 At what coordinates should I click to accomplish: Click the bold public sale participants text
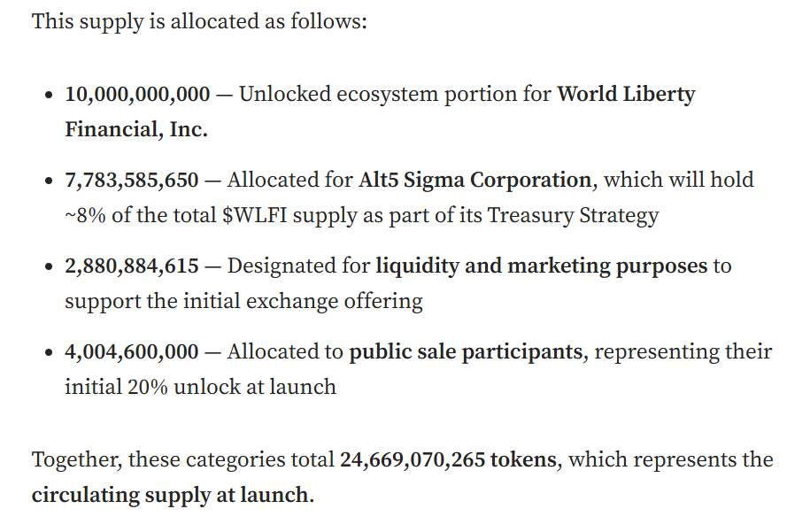[466, 353]
